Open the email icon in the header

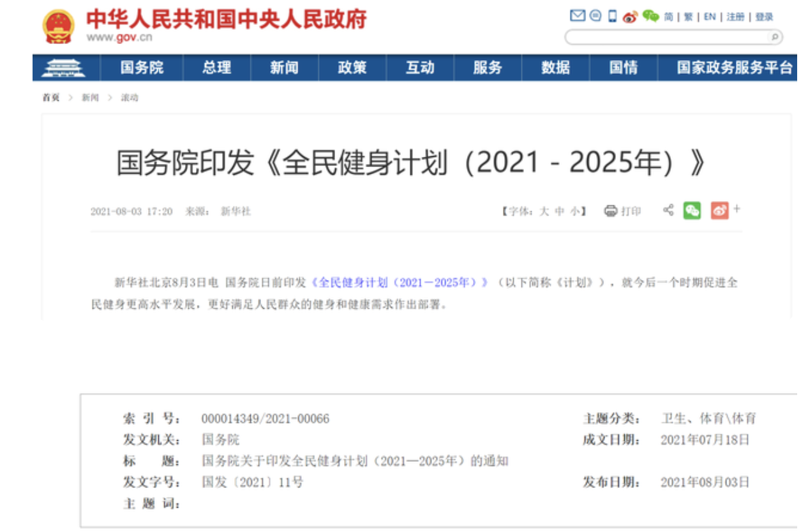click(x=576, y=17)
